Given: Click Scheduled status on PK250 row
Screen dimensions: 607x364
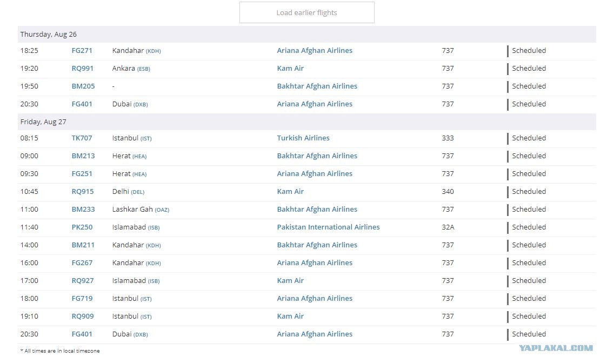Looking at the screenshot, I should tap(529, 227).
